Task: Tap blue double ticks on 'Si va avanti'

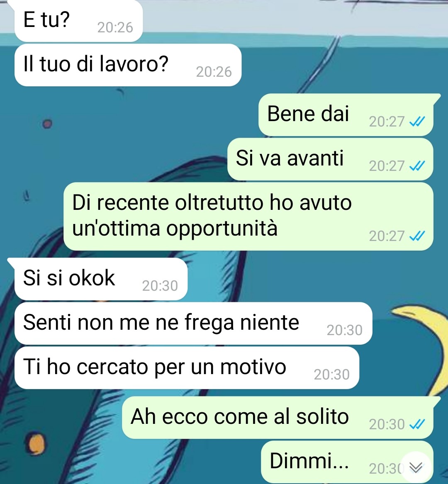Action: pos(417,166)
